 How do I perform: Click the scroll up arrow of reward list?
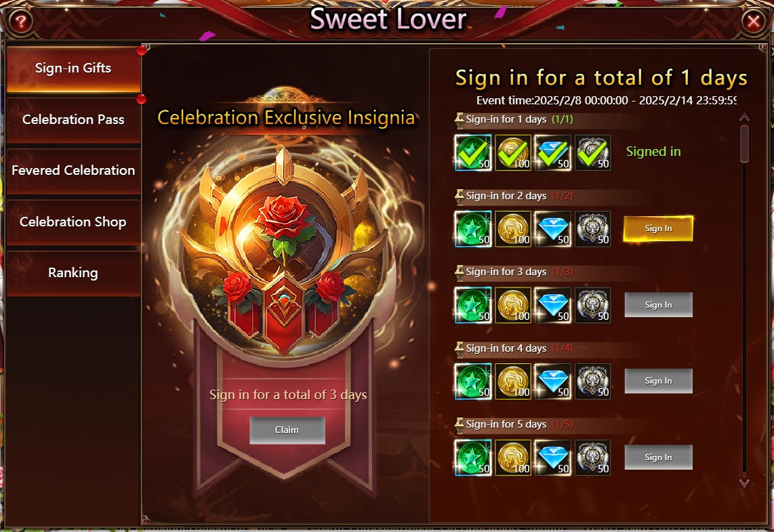(744, 117)
